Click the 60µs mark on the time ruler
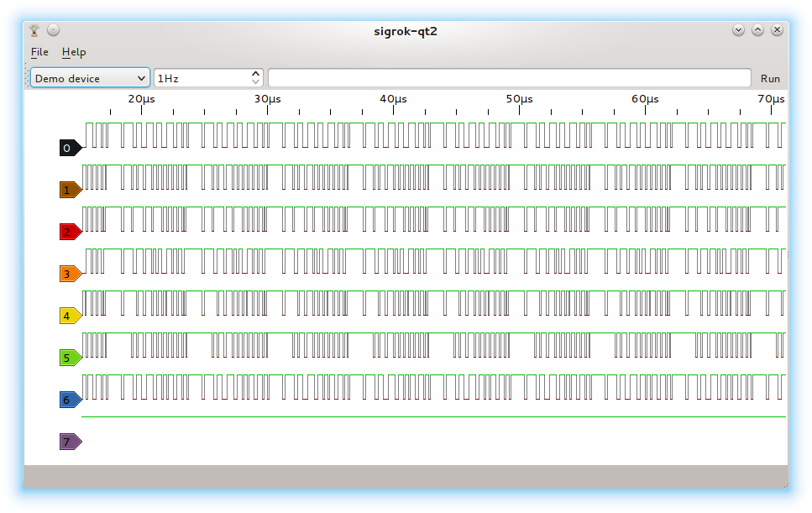Viewport: 812px width, 513px height. 645,99
